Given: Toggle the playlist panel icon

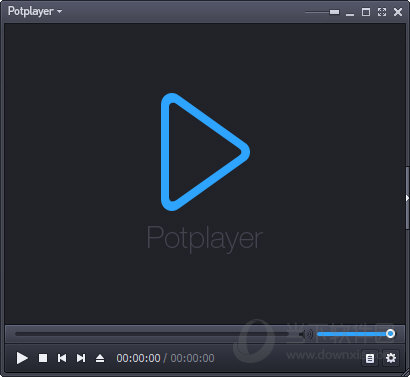Looking at the screenshot, I should coord(370,358).
